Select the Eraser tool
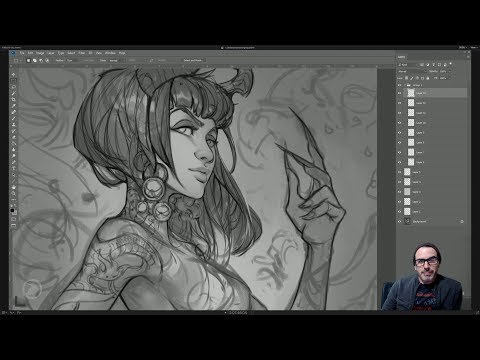The height and width of the screenshot is (360, 480). 14,137
